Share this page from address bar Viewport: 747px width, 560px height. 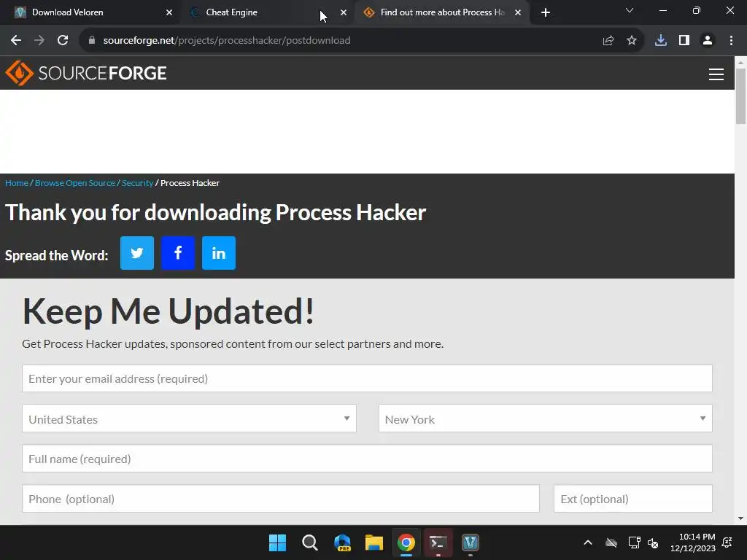pos(608,41)
